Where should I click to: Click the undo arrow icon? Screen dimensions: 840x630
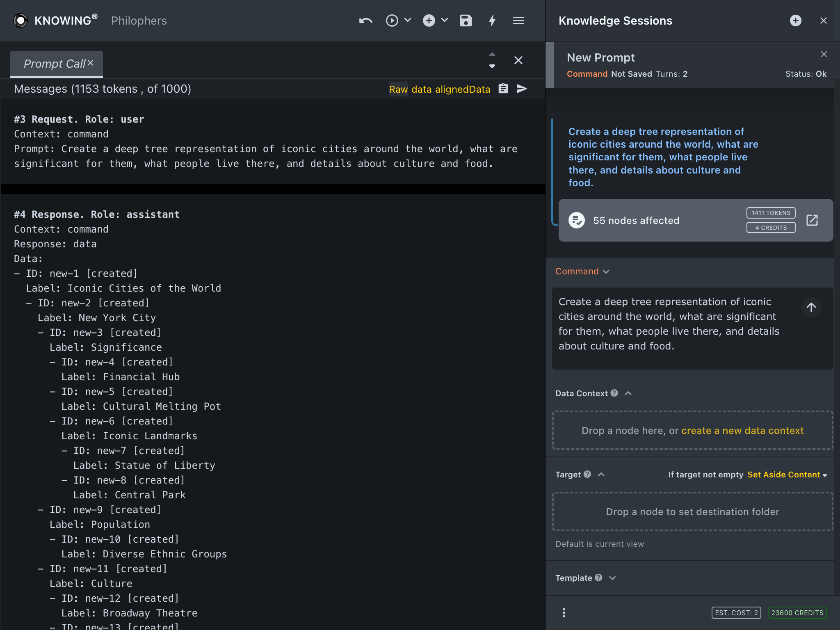[365, 21]
